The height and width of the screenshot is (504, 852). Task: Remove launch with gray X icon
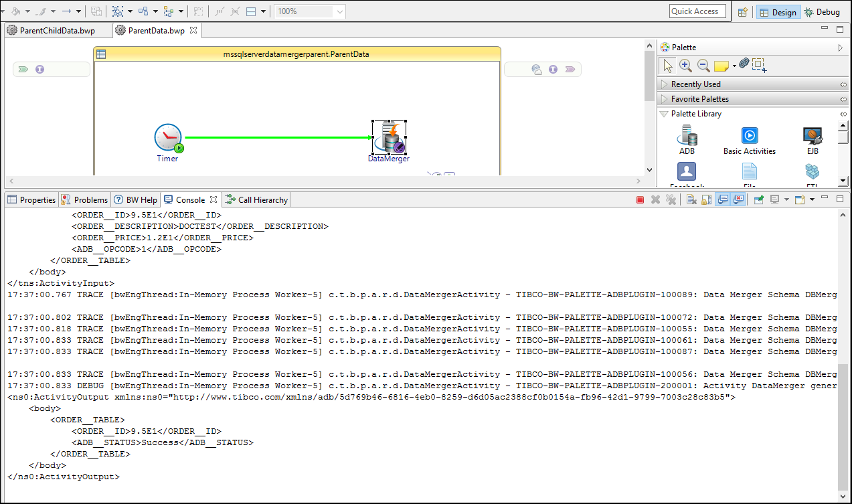coord(656,199)
